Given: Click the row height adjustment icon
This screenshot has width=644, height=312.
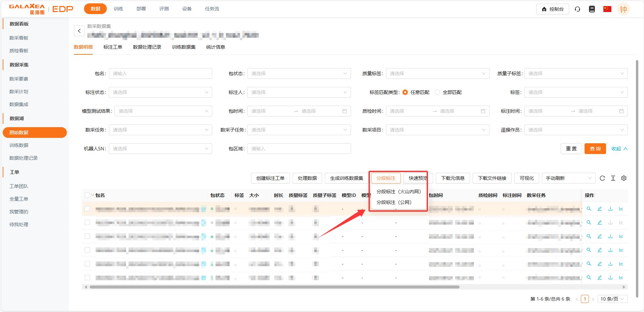Looking at the screenshot, I should click(613, 178).
